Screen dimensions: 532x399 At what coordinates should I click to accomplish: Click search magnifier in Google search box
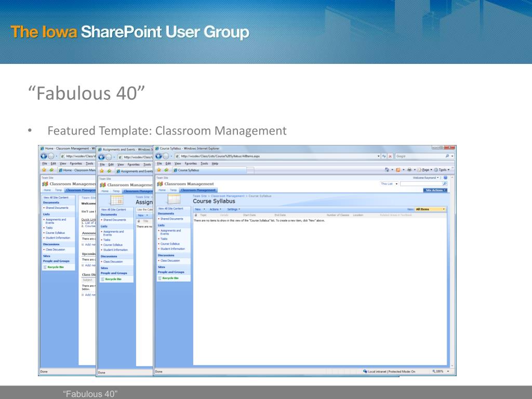point(447,156)
